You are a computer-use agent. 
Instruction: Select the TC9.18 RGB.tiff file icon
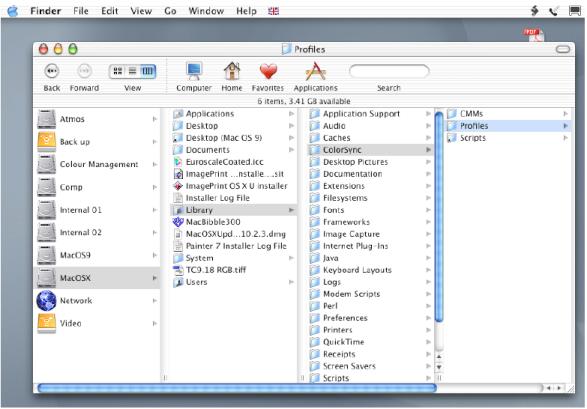pos(178,270)
